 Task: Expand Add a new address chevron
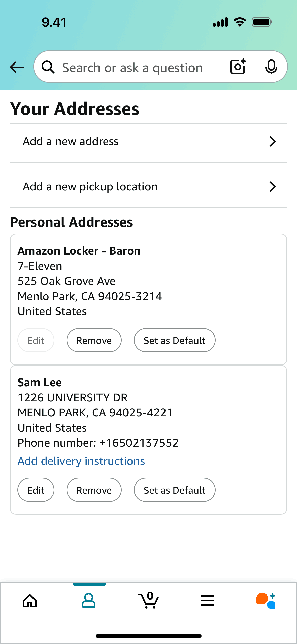tap(273, 141)
